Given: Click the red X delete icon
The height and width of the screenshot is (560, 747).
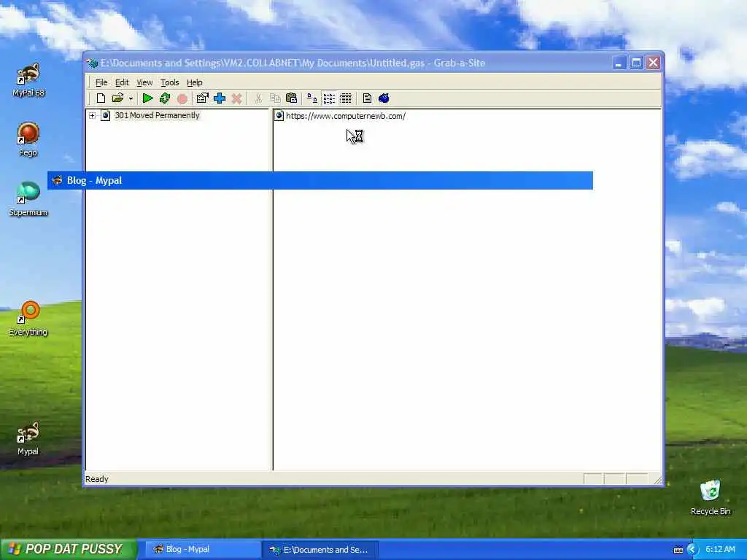Looking at the screenshot, I should click(x=237, y=98).
